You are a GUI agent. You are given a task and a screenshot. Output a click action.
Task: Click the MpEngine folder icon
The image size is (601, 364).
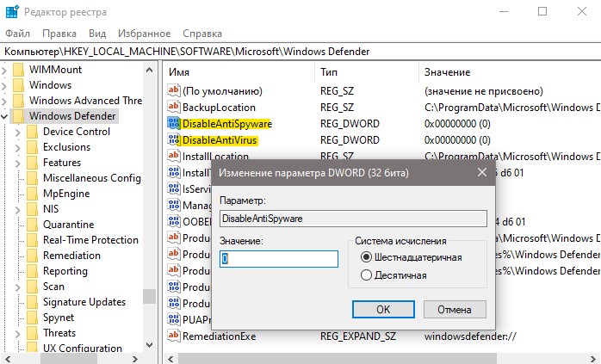32,194
